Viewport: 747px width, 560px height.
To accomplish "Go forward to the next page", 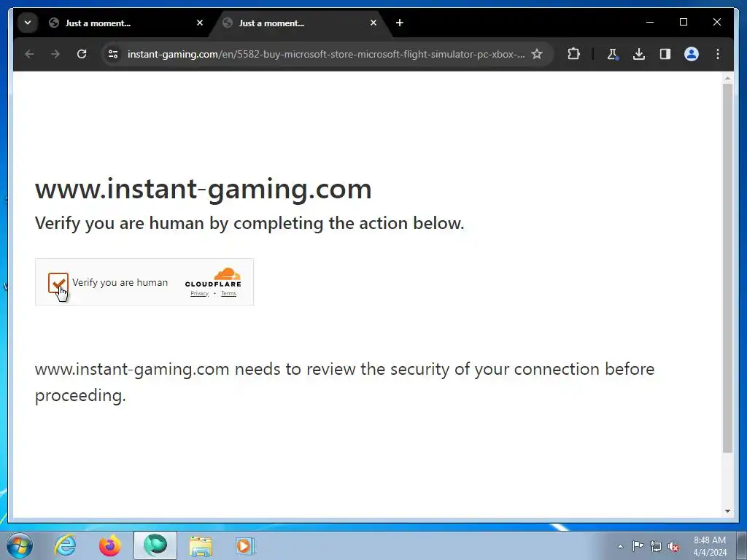I will tap(55, 54).
